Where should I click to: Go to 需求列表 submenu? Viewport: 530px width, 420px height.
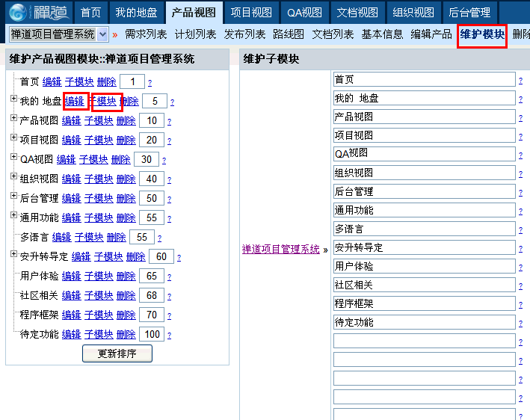[x=146, y=34]
